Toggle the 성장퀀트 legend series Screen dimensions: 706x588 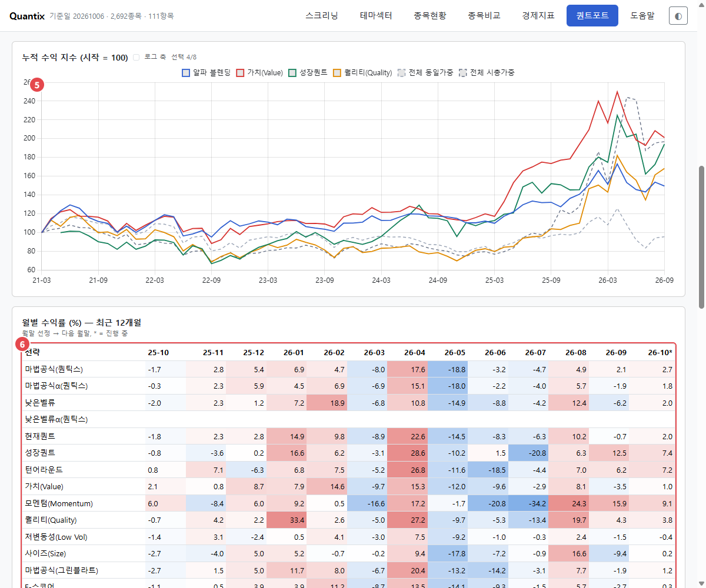(x=308, y=73)
